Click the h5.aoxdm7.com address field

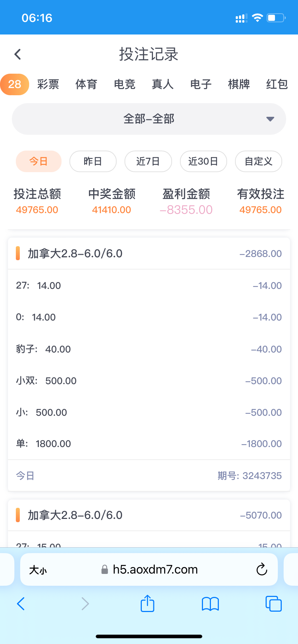tap(155, 570)
